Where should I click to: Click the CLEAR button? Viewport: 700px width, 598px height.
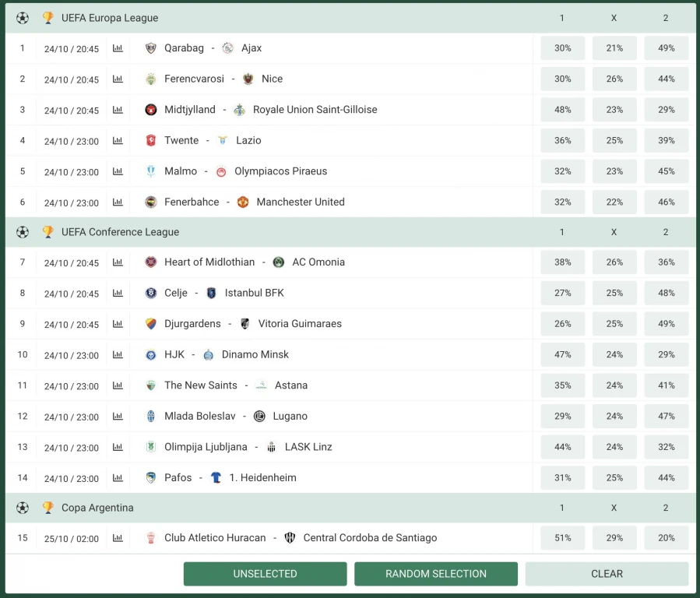[607, 574]
